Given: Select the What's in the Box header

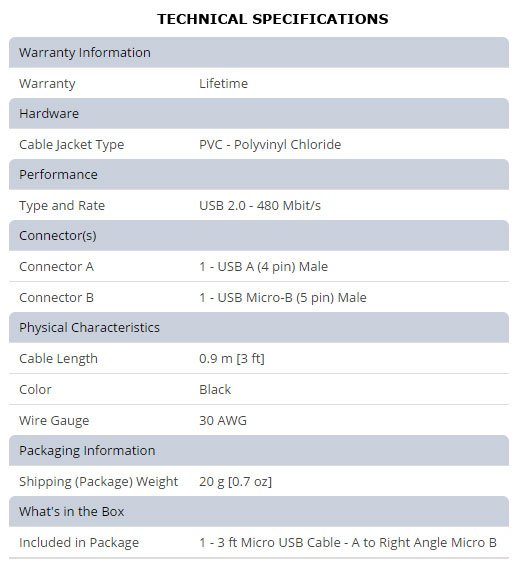Looking at the screenshot, I should click(x=259, y=511).
